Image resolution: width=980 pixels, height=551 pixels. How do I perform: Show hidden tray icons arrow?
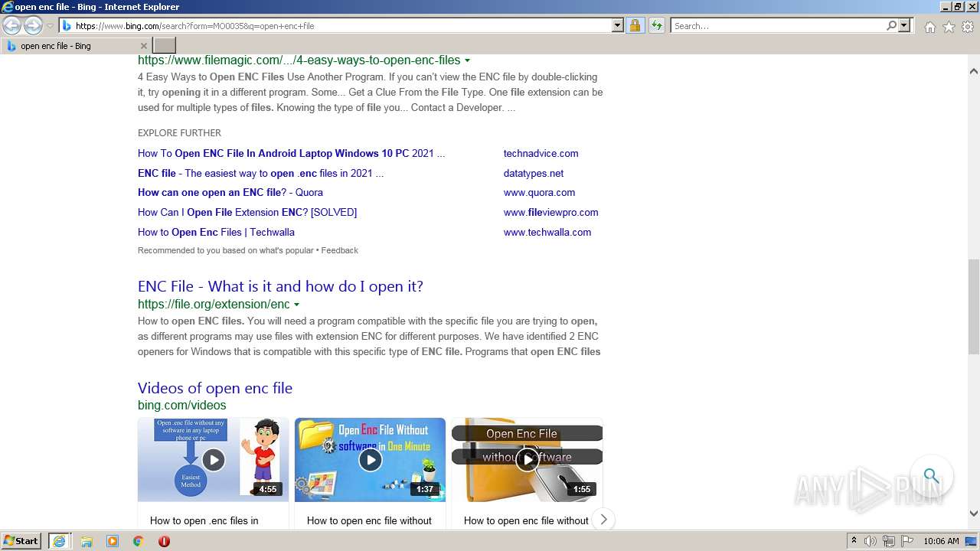[854, 541]
